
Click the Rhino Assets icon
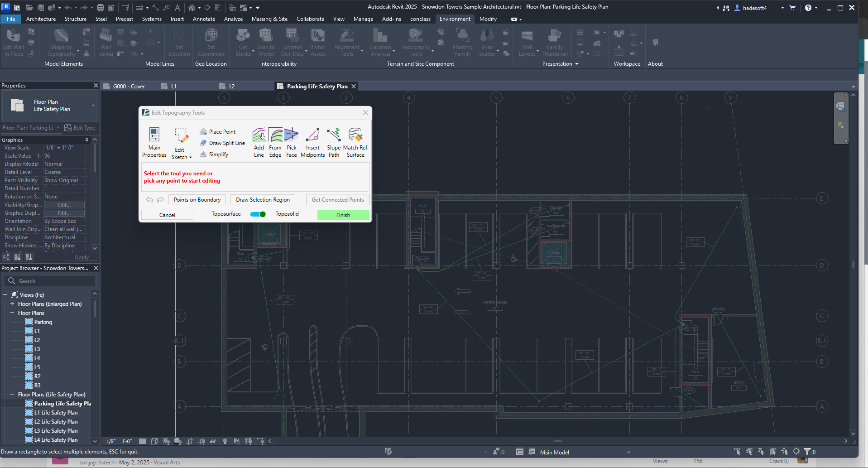tap(317, 35)
